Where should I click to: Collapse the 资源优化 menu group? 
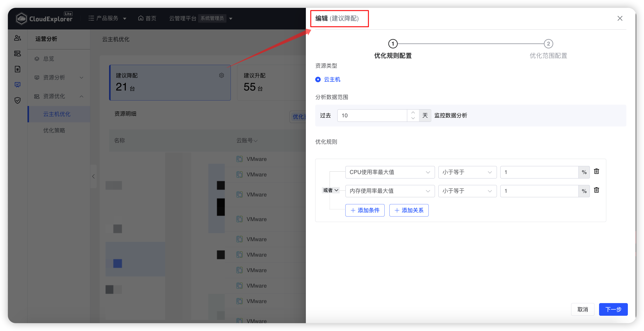[x=58, y=96]
